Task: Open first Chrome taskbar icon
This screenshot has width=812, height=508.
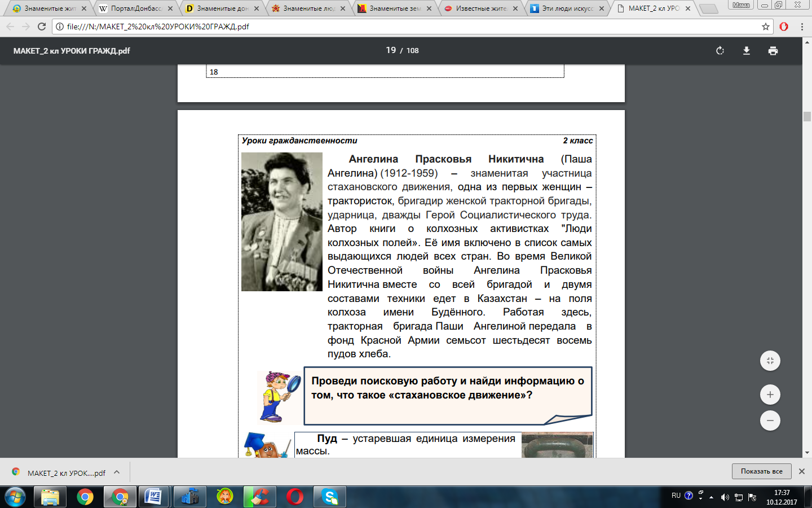Action: tap(85, 497)
